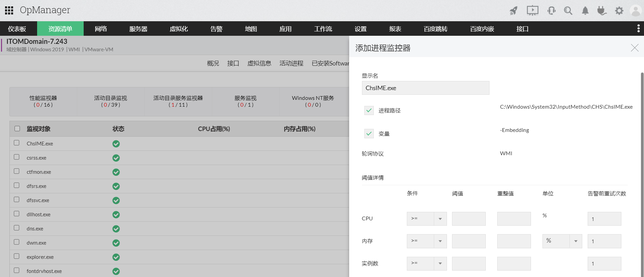Open the 性能监视器 summary tile

(43, 101)
